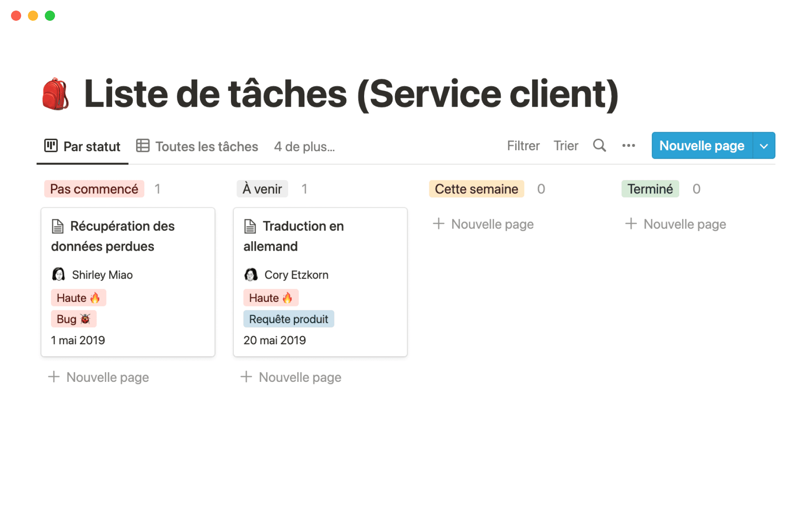This screenshot has height=508, width=812.
Task: Switch to the Toutes les tâches tab
Action: pos(206,146)
